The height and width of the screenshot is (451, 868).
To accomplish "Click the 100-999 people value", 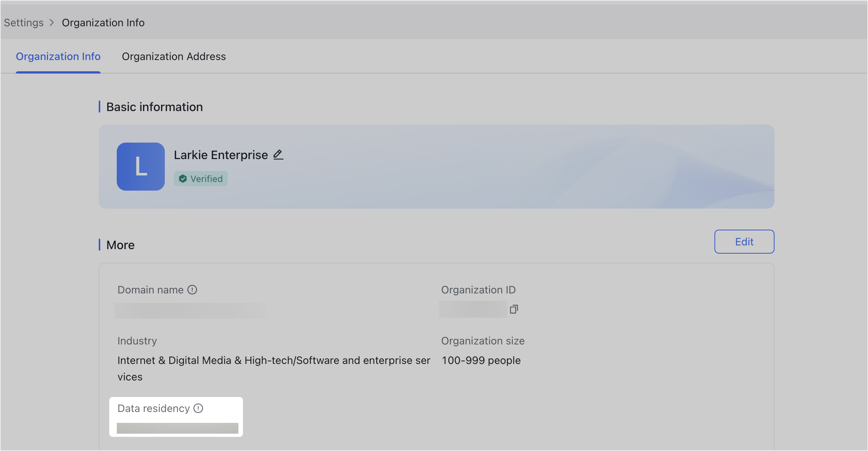I will (x=481, y=360).
